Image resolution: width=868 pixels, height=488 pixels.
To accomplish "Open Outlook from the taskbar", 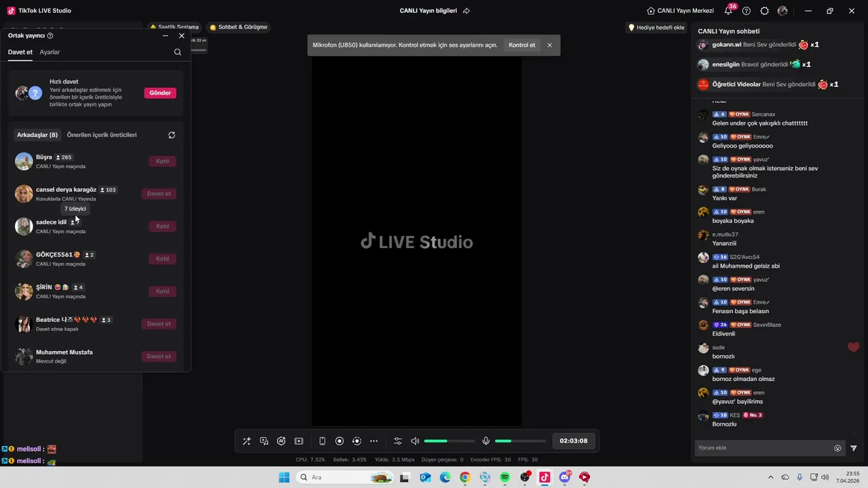I will click(x=425, y=477).
